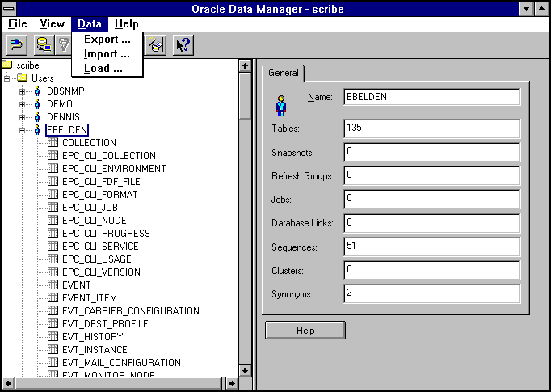Click inside the Name field showing EBELDEN
Image resolution: width=551 pixels, height=392 pixels.
tap(431, 97)
